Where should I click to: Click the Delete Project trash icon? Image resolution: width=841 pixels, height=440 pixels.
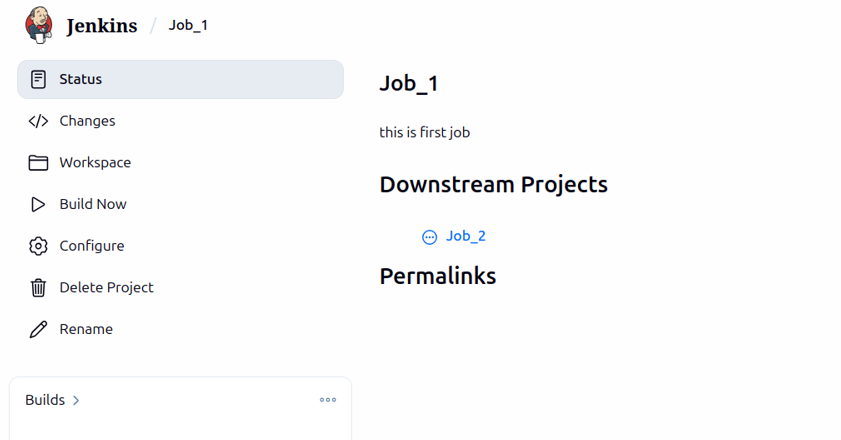(x=38, y=288)
